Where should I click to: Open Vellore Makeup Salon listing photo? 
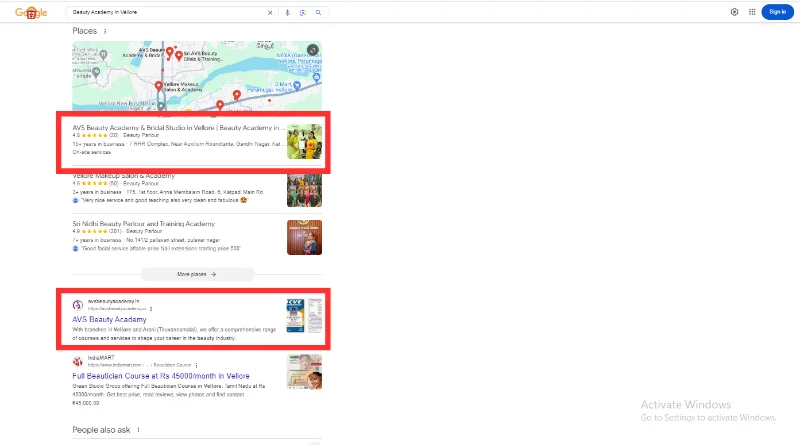[x=304, y=190]
